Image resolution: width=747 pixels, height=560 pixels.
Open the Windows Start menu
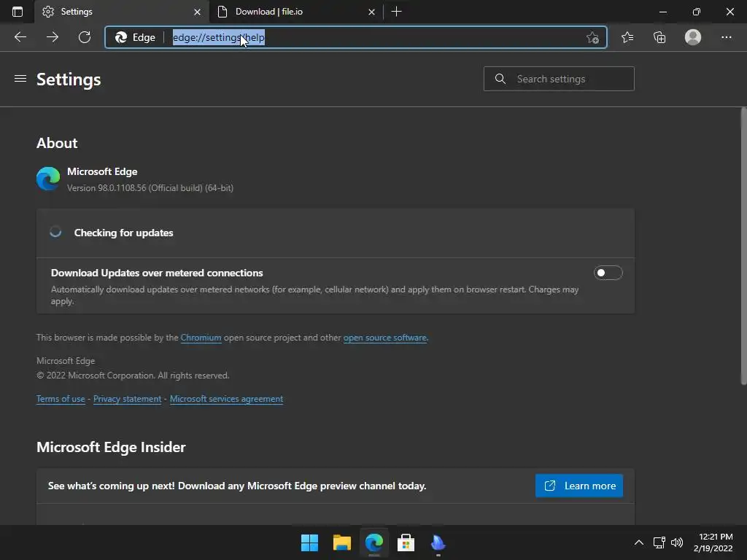click(x=309, y=542)
